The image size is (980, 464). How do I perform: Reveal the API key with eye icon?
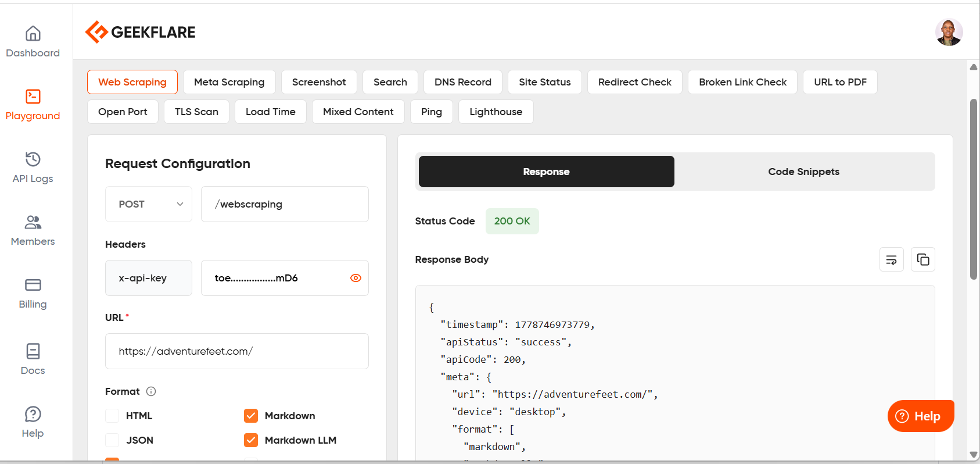pos(356,278)
